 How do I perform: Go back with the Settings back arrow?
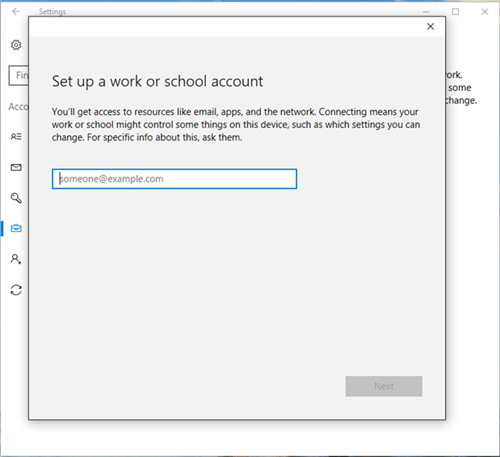point(16,12)
